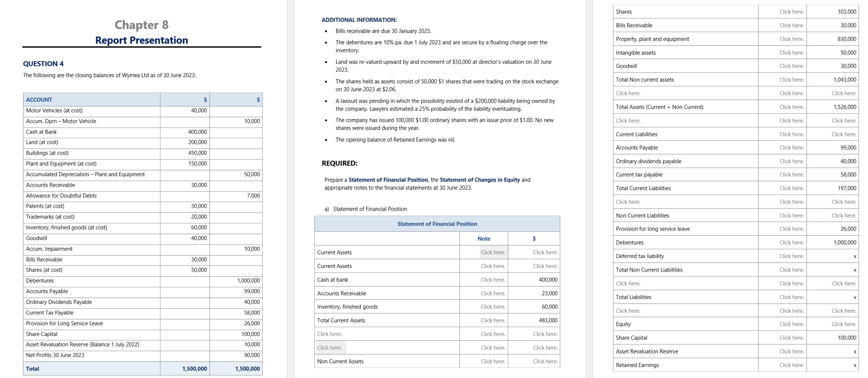Screen dimensions: 868x378
Task: Click the Note column header
Action: click(x=484, y=238)
